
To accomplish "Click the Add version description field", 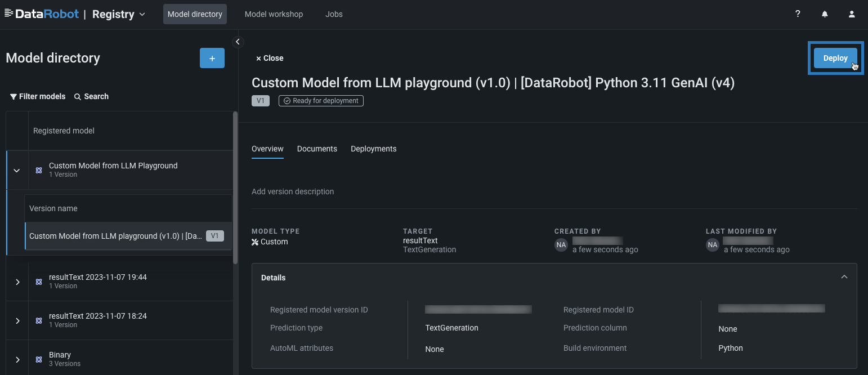I will pos(293,191).
